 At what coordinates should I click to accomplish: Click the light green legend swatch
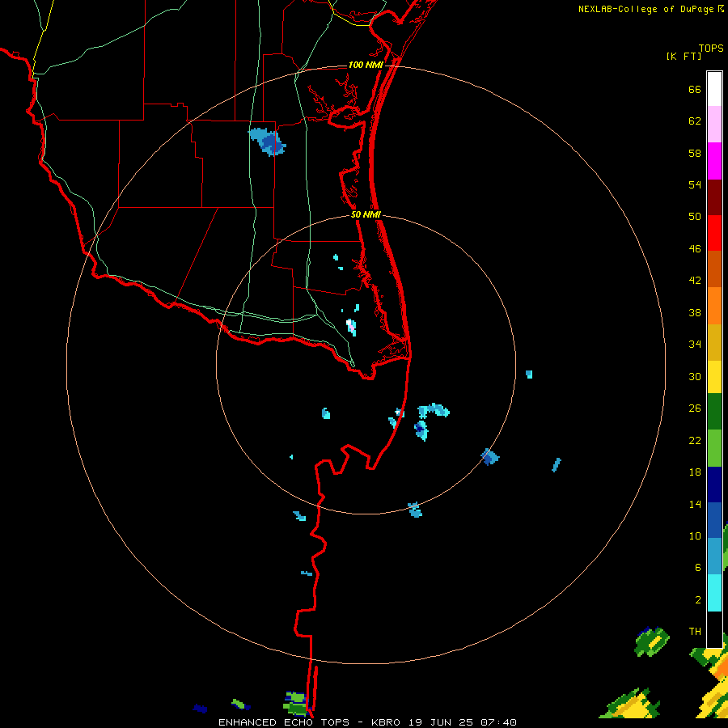pos(714,448)
